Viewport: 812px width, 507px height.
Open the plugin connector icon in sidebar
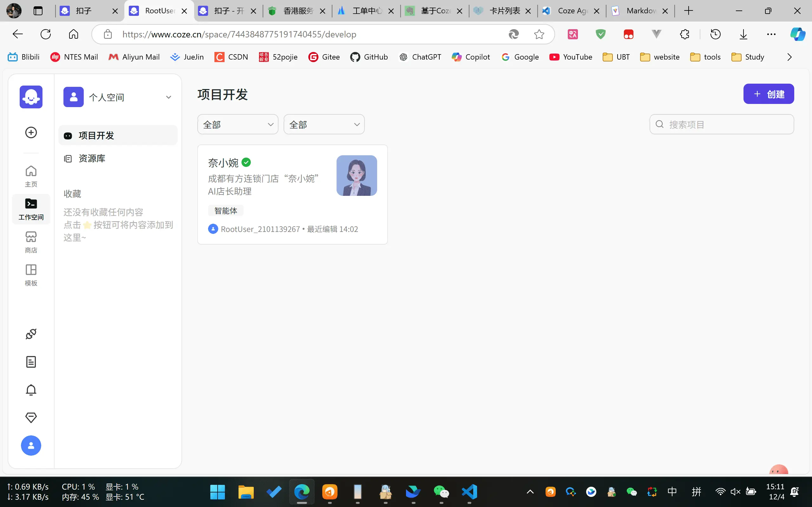(x=31, y=334)
